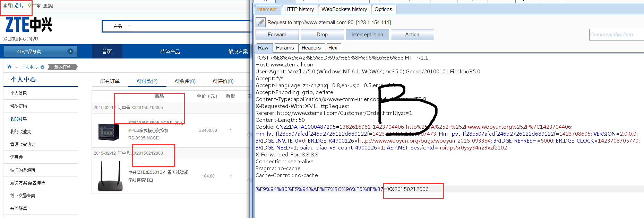Switch to the Intercept tab
The image size is (644, 218).
[267, 9]
